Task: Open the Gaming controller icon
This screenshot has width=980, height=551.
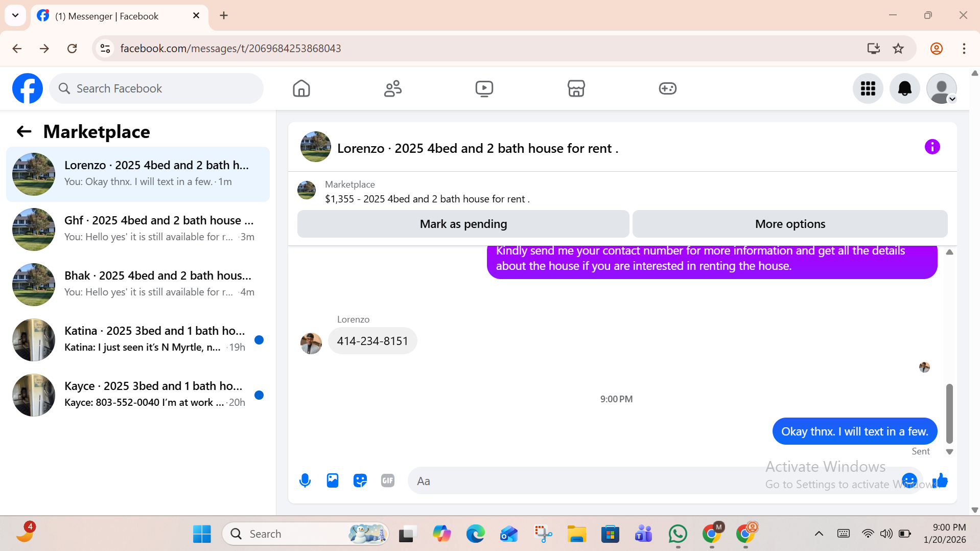Action: (667, 88)
